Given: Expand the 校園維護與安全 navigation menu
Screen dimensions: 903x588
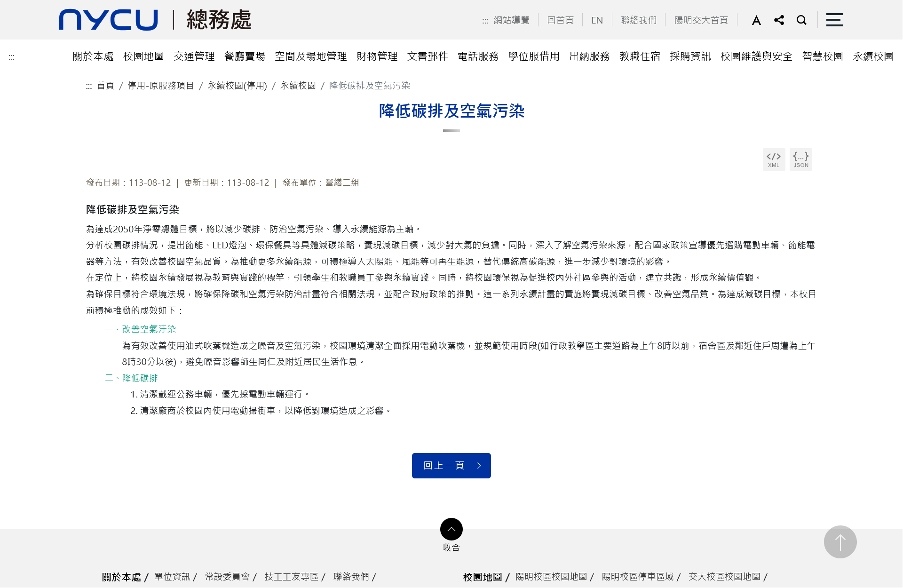Looking at the screenshot, I should (756, 56).
